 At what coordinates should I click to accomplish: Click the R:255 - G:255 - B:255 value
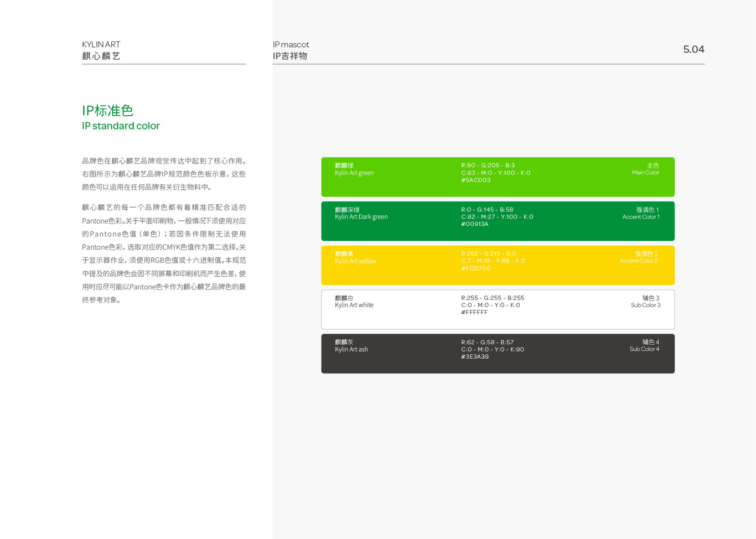pos(493,298)
